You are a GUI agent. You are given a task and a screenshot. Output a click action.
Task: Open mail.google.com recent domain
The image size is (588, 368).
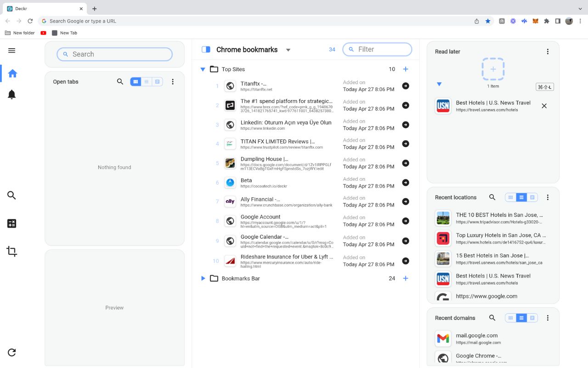coord(476,336)
